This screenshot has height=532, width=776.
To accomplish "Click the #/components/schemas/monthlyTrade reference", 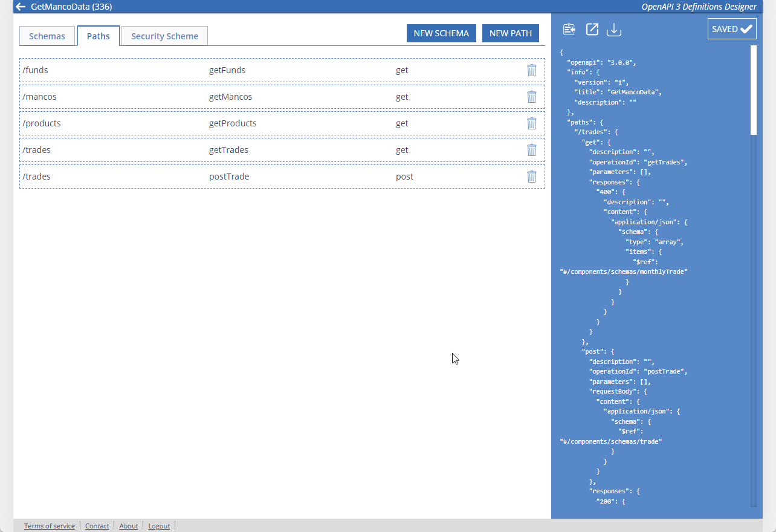I will tap(624, 272).
